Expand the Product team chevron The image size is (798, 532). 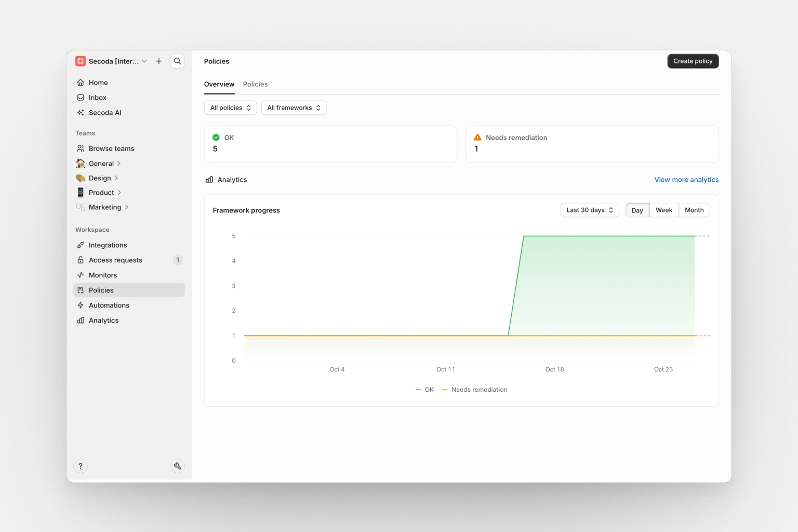(x=119, y=193)
